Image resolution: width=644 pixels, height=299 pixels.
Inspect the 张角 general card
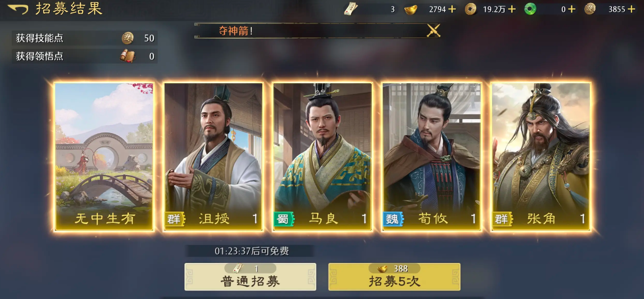(x=541, y=156)
